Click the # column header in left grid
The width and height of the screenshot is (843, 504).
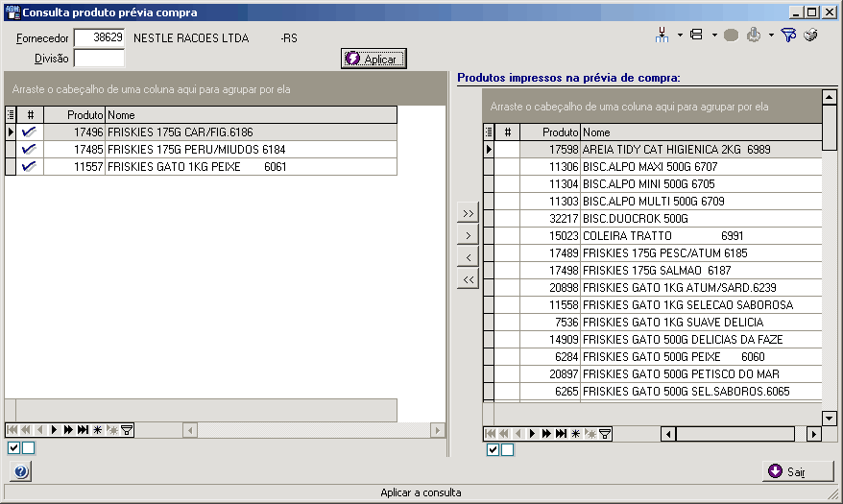point(30,115)
